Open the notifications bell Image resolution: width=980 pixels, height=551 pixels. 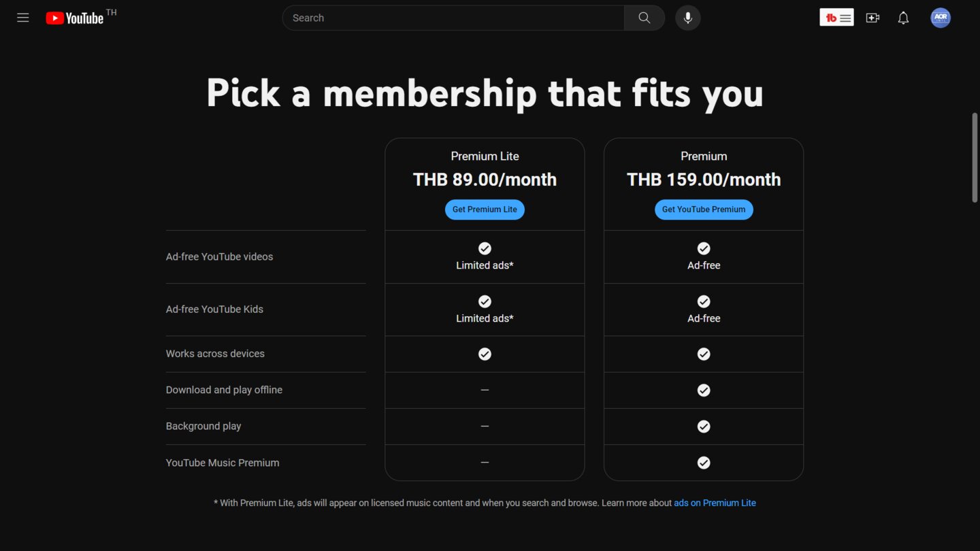click(903, 18)
